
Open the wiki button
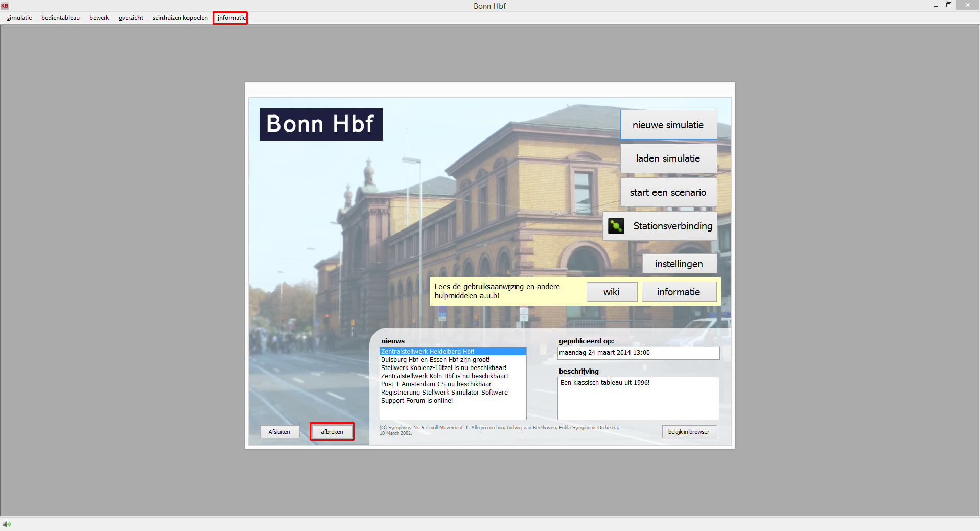tap(611, 292)
